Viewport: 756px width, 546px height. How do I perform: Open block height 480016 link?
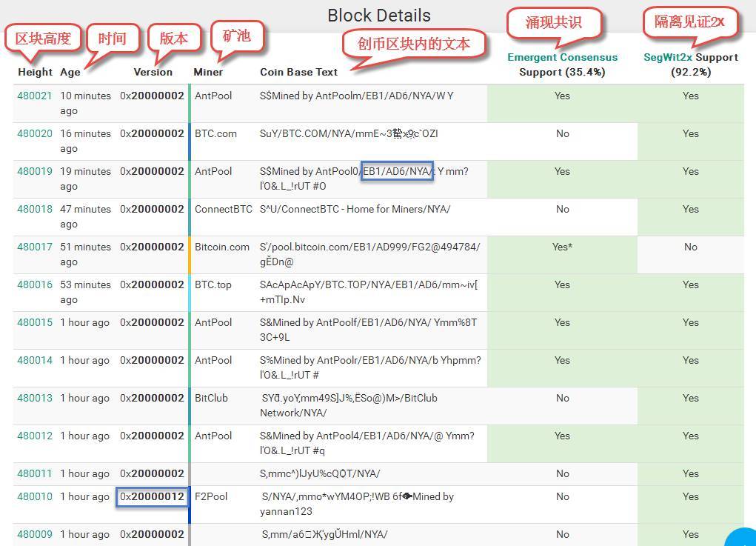[35, 284]
